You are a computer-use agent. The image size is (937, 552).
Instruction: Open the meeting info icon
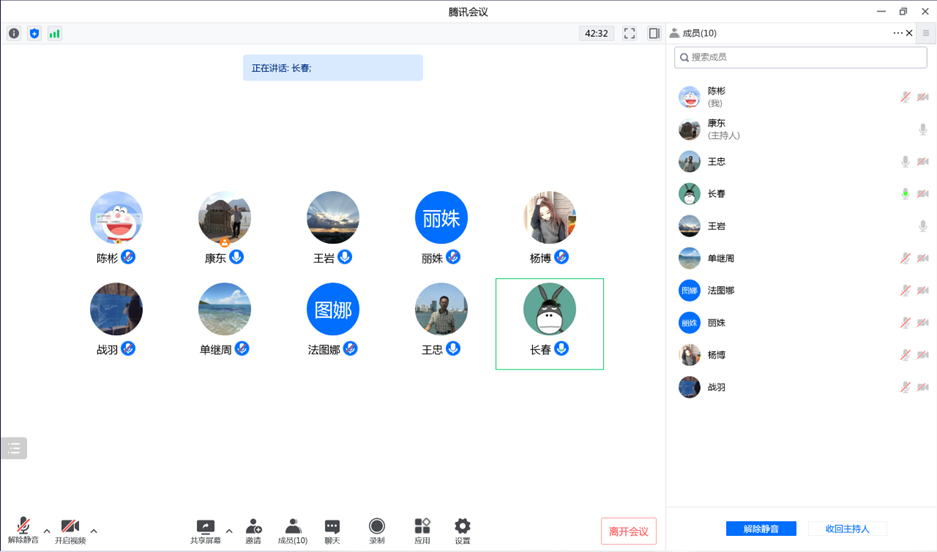click(14, 33)
